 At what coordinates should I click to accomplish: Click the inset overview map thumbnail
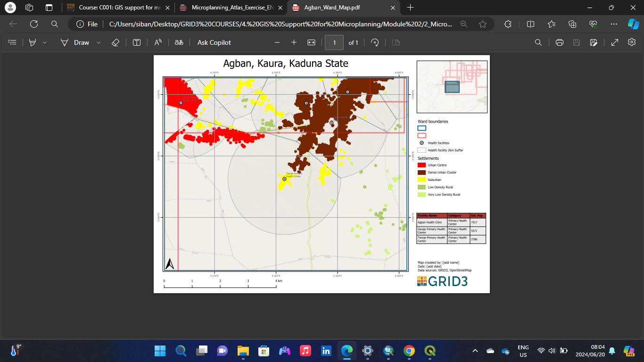(x=452, y=87)
